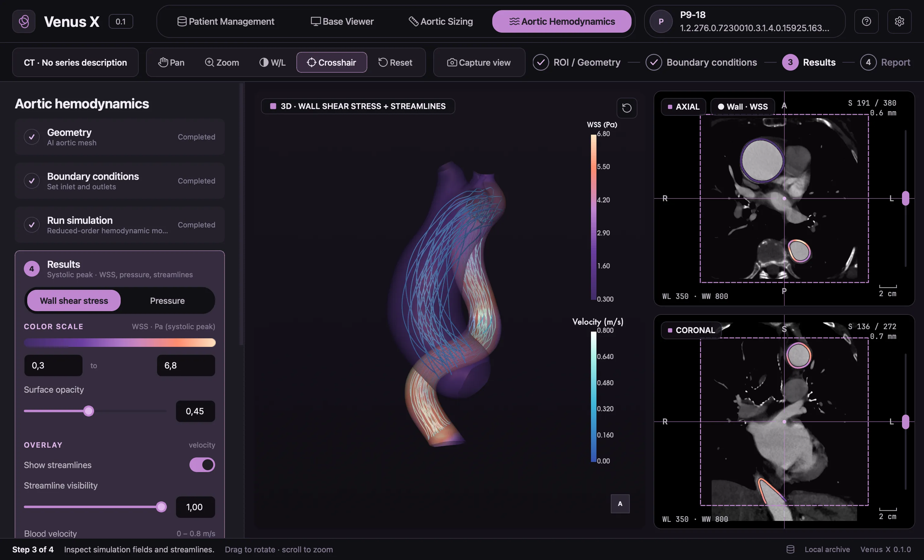Click the Velocity (m/s) legend bar
Viewport: 924px width, 560px height.
pos(594,397)
